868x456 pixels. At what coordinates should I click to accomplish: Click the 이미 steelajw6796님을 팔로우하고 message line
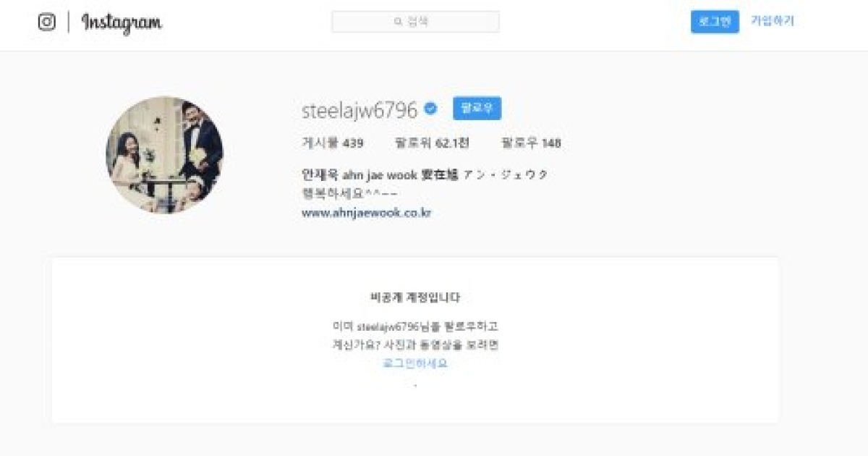click(x=415, y=326)
